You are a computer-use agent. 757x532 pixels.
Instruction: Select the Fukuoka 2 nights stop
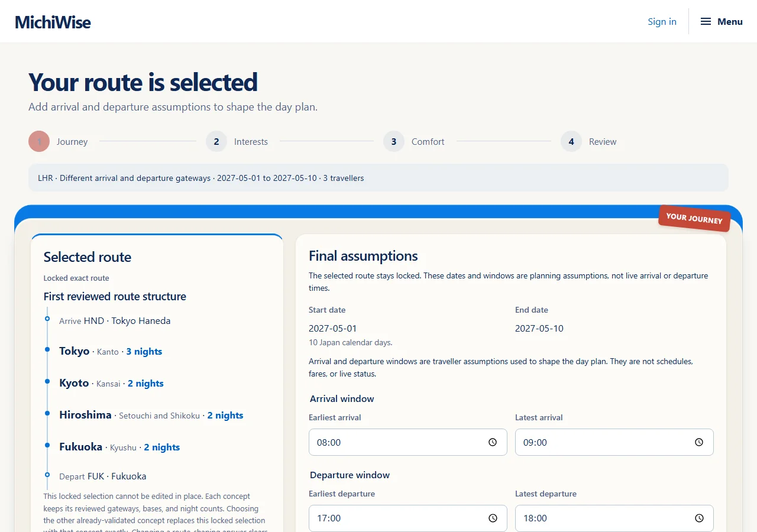[x=119, y=447]
